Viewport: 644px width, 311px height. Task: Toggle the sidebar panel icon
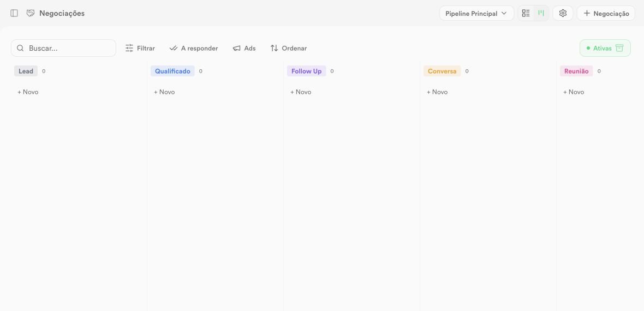(x=14, y=13)
